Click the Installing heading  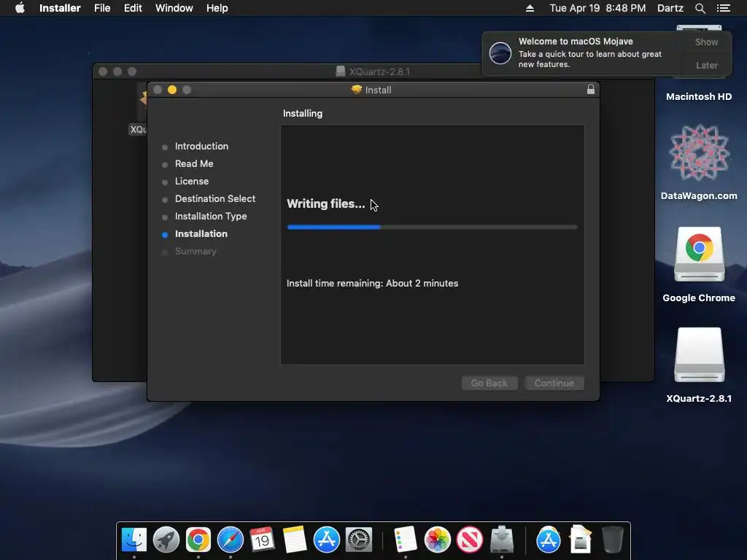click(303, 113)
